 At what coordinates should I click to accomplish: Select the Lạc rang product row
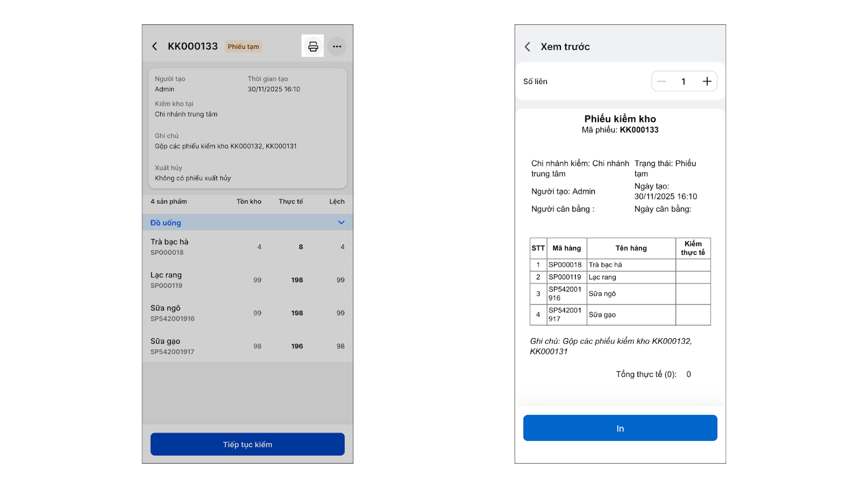point(247,280)
